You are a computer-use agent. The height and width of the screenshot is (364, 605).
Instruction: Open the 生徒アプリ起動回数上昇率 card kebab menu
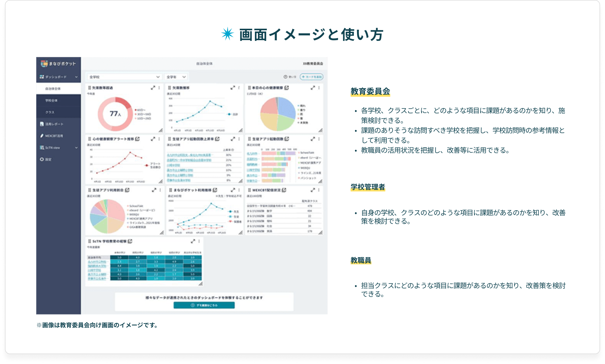tap(239, 139)
